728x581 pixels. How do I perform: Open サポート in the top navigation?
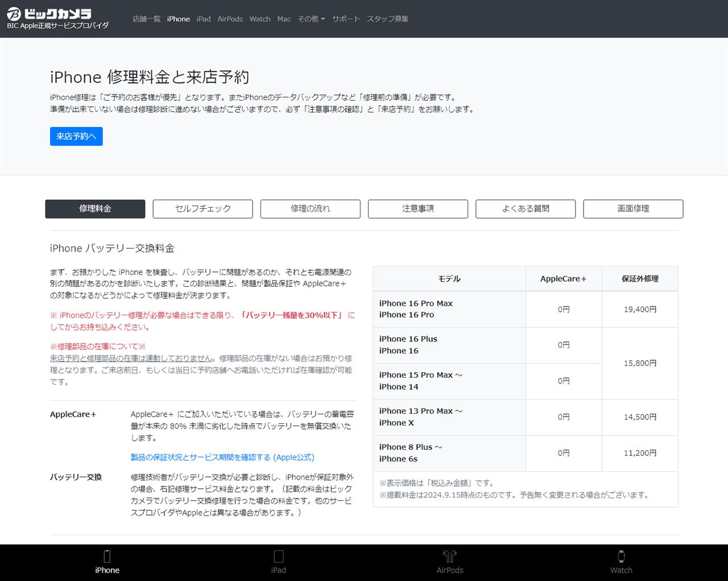click(346, 19)
